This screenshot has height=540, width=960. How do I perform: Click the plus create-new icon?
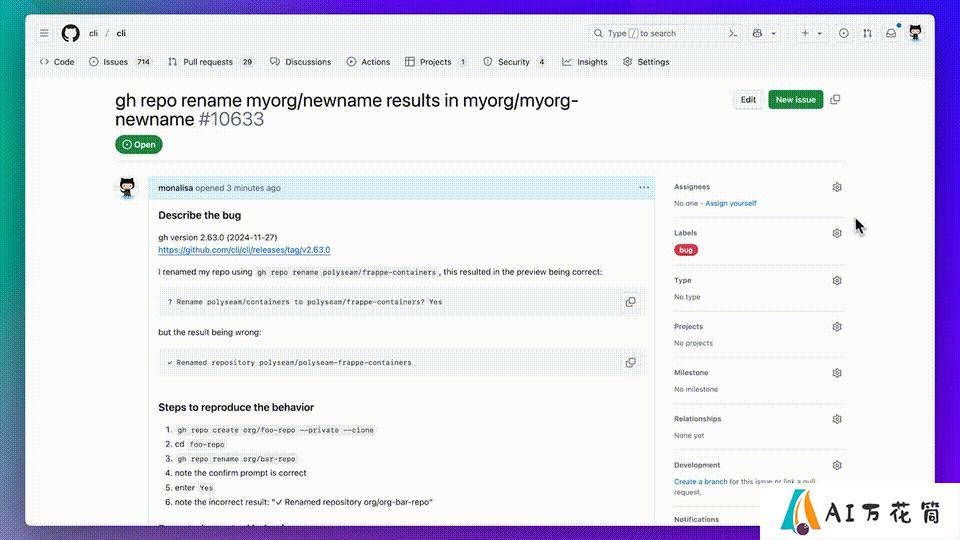805,33
